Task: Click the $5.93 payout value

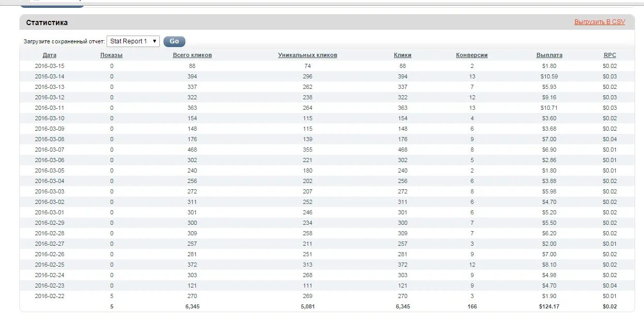Action: click(549, 87)
